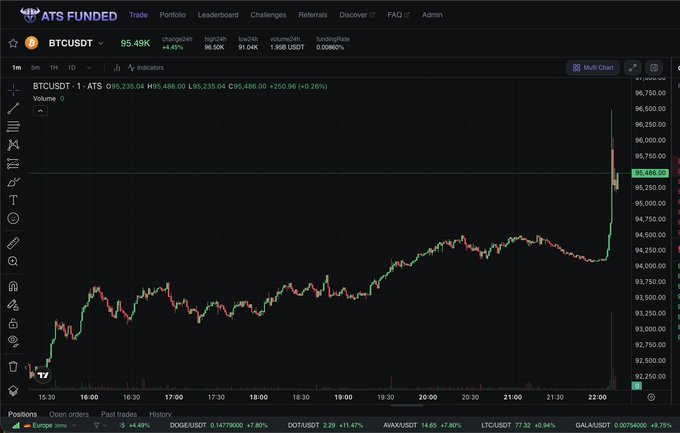The image size is (680, 433).
Task: Toggle the eye icon to hide drawings
Action: tap(13, 341)
